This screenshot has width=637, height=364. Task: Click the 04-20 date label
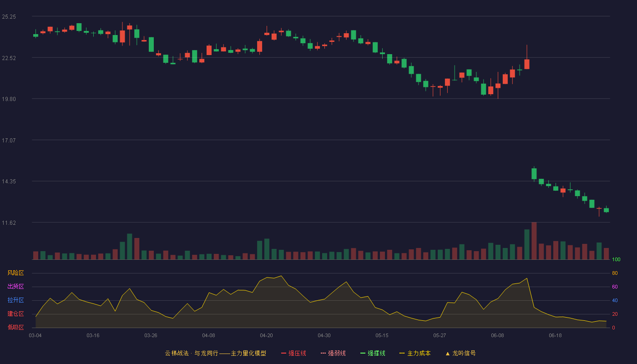pos(266,335)
